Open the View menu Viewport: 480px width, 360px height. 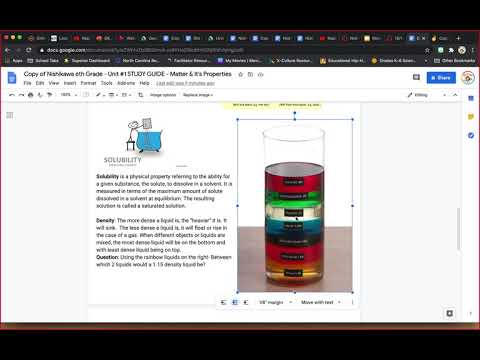[54, 83]
